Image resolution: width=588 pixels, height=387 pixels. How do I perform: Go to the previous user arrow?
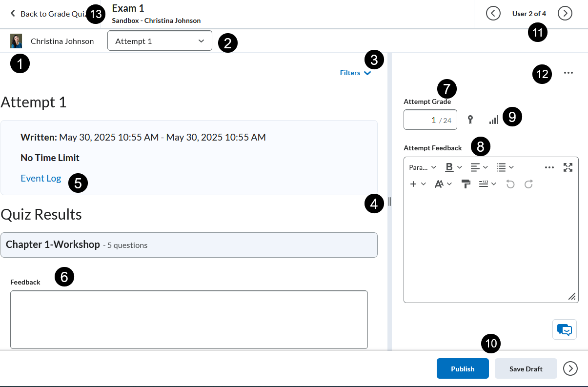[493, 14]
